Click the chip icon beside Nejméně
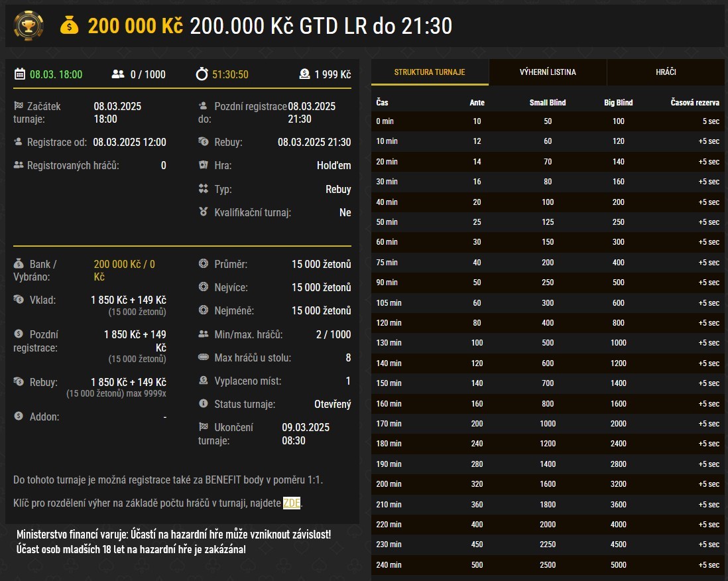 coord(204,310)
